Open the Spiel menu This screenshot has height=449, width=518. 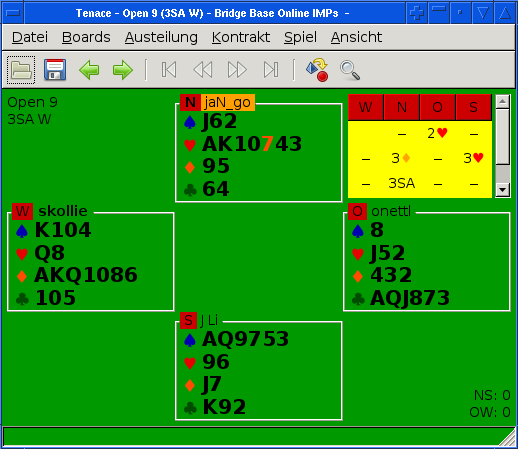300,37
